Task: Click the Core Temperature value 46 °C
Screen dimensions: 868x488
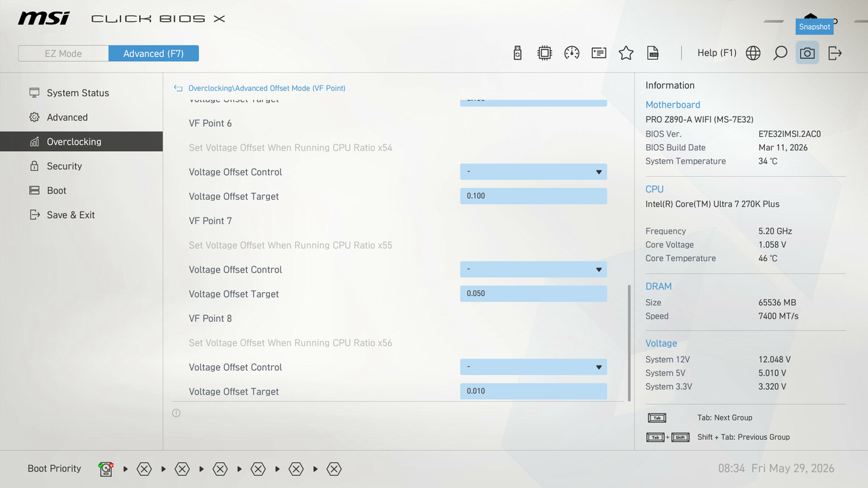Action: 768,258
